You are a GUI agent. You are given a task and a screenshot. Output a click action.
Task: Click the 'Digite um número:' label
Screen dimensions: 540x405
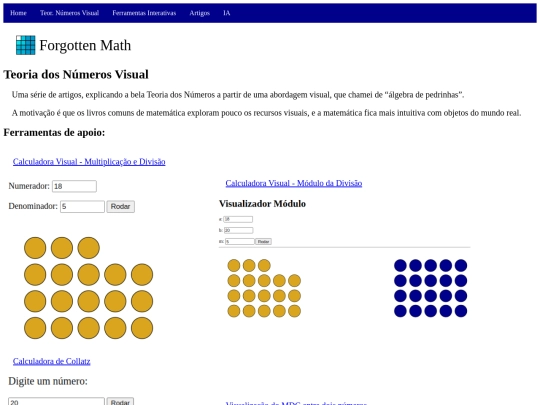tap(48, 381)
